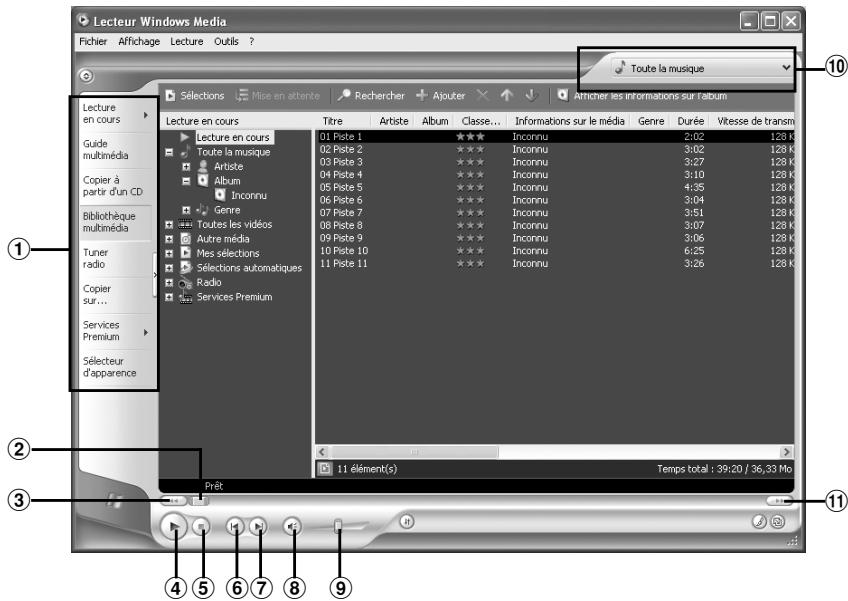Image resolution: width=848 pixels, height=601 pixels.
Task: Select Lecture en cours tree item
Action: [x=233, y=137]
